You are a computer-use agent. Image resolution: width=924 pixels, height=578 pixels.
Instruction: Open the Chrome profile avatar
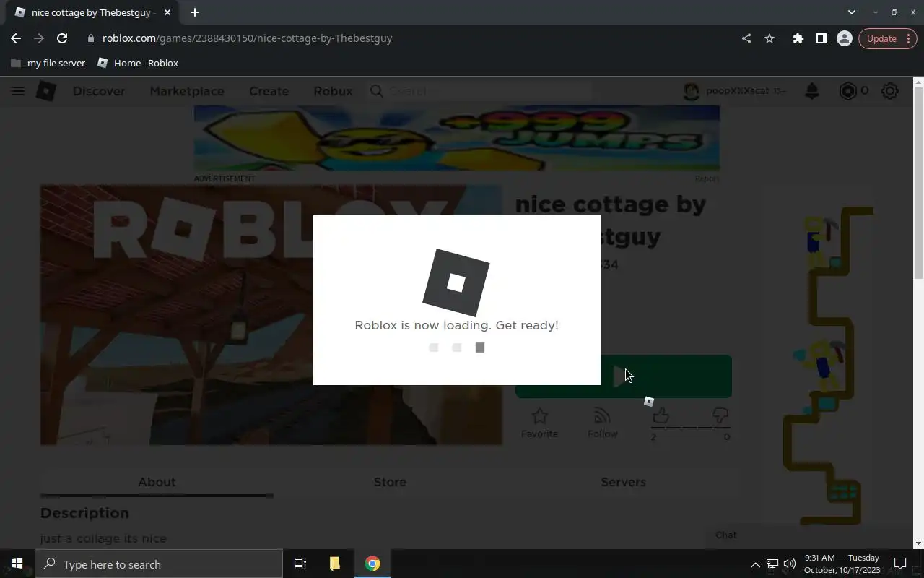point(844,38)
